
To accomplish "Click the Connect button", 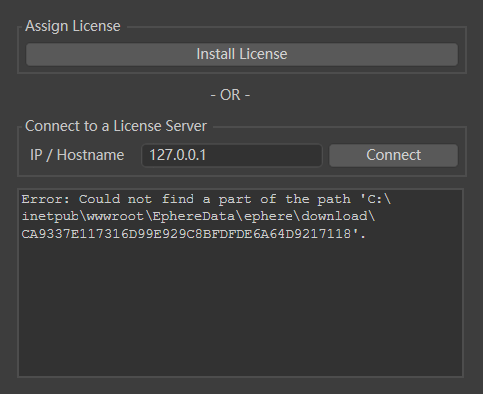I will point(393,155).
